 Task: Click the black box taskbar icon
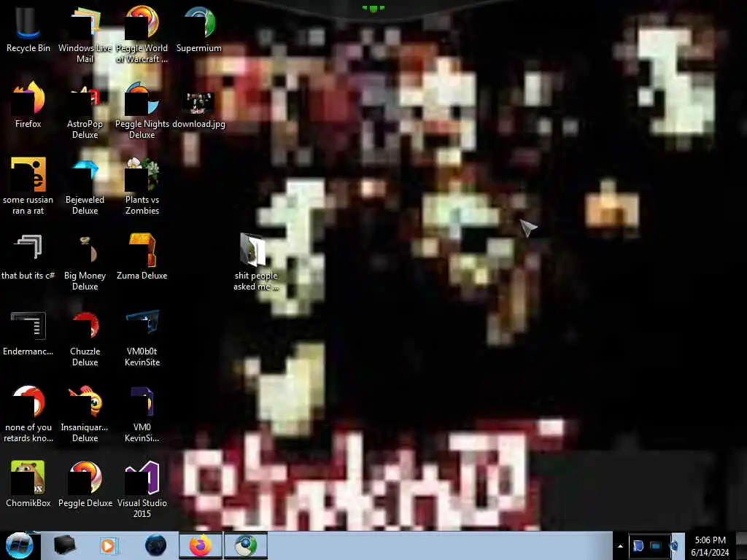tap(64, 545)
